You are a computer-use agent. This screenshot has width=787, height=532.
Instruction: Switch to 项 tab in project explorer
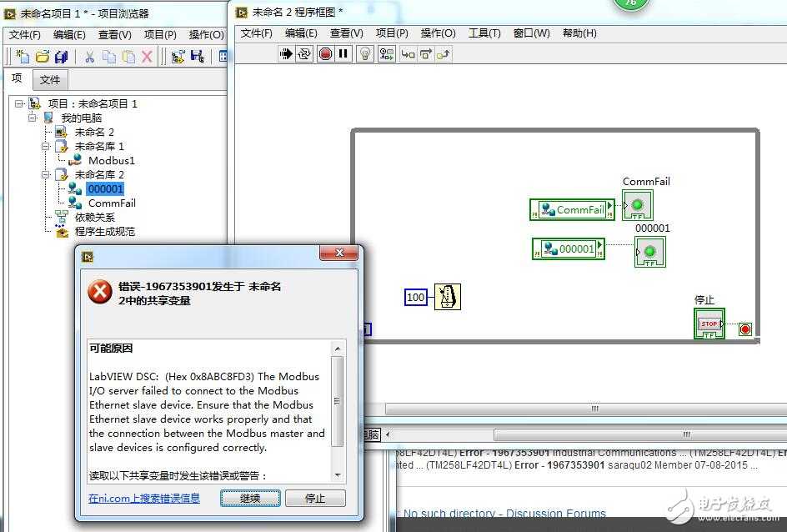[17, 78]
